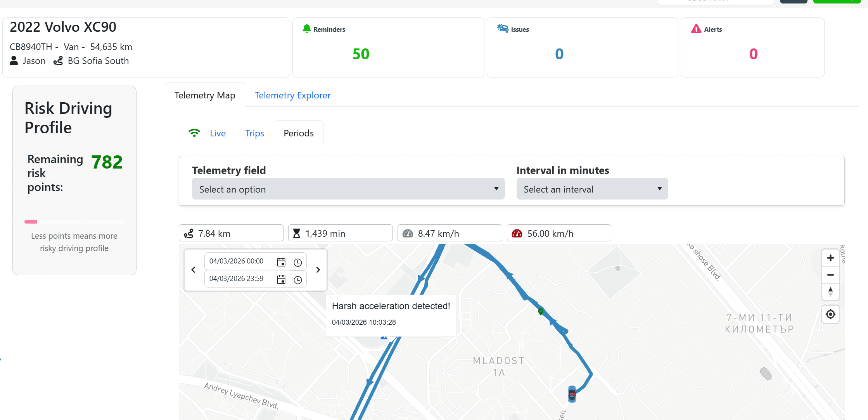Switch to the Trips tab
The width and height of the screenshot is (868, 420).
[254, 133]
